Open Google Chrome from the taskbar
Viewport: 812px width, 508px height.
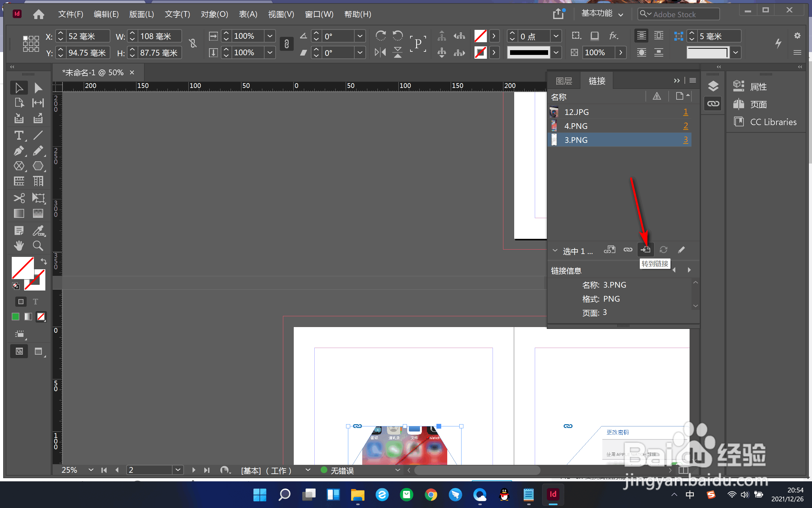coord(431,495)
